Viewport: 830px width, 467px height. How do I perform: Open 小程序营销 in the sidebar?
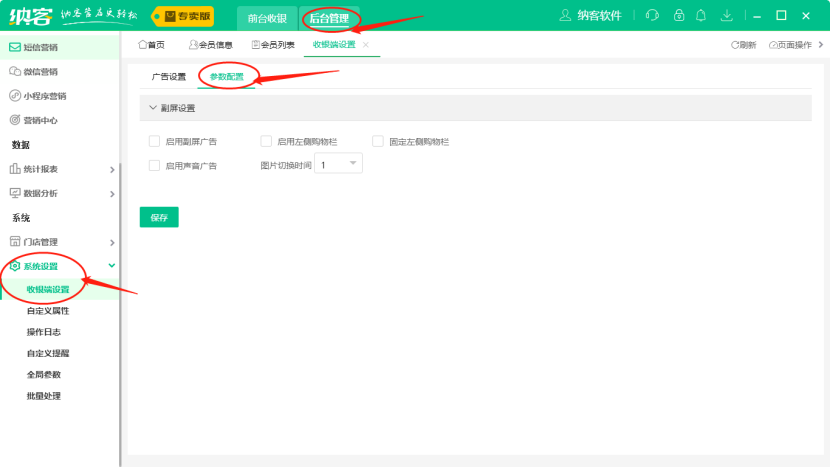click(x=44, y=96)
